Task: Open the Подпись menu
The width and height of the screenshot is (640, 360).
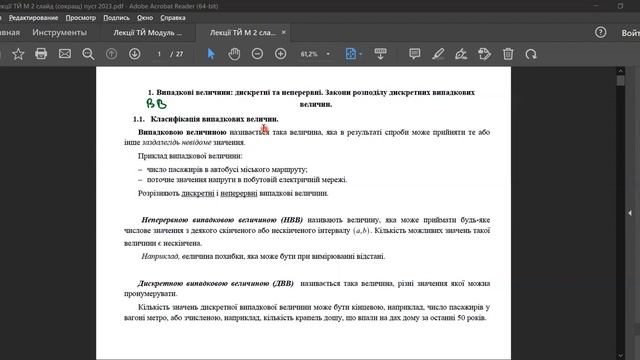Action: 116,18
